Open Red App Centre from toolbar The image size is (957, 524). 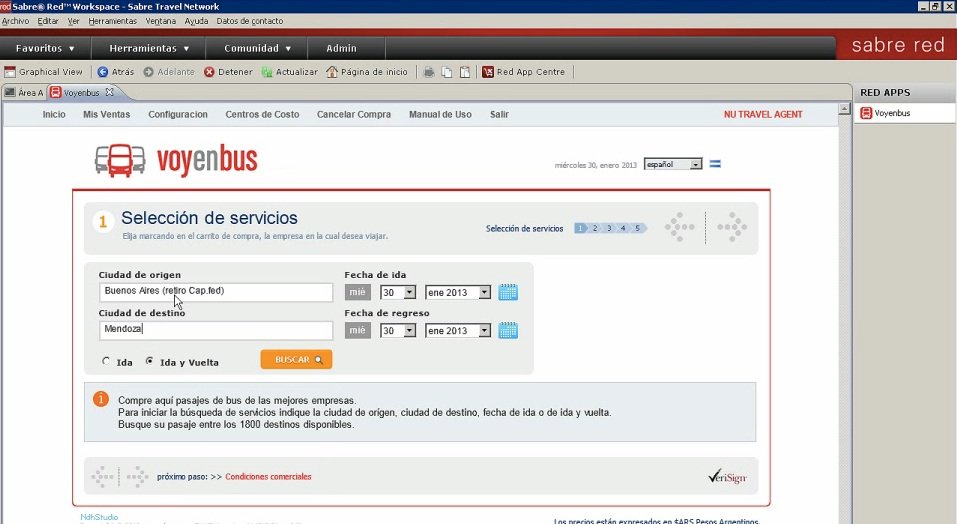coord(524,72)
